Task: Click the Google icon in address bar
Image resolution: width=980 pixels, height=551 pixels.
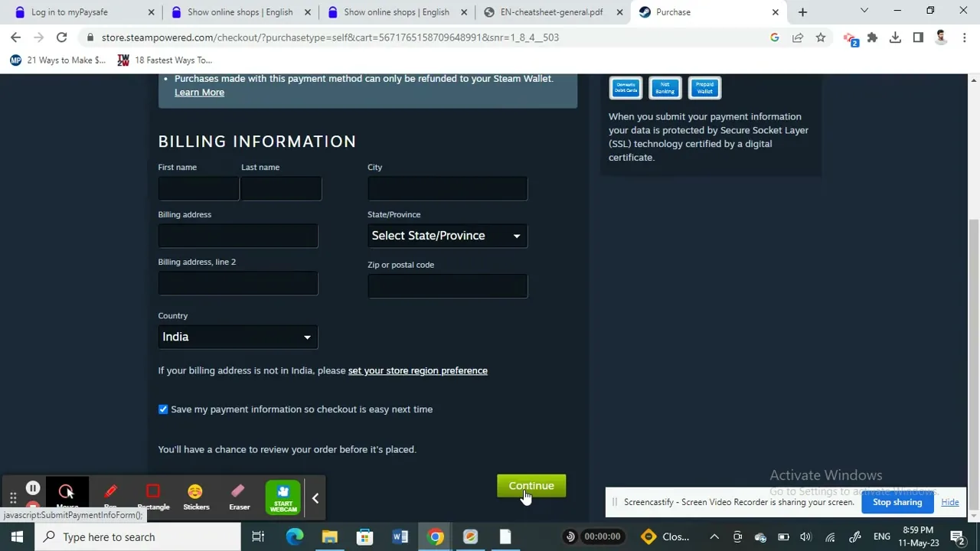Action: (775, 37)
